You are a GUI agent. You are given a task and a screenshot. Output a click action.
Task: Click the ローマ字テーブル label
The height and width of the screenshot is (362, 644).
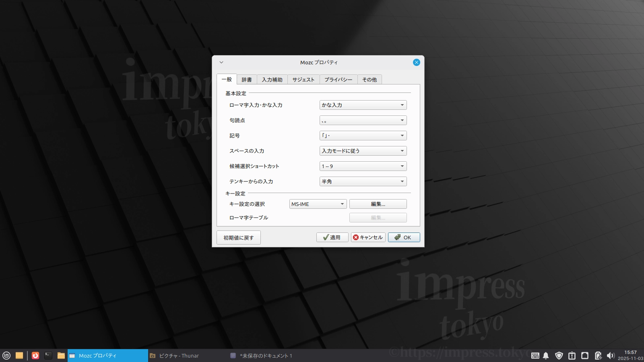point(249,218)
